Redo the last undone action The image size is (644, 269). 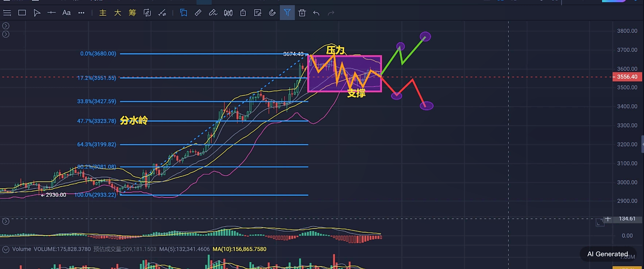pos(331,13)
